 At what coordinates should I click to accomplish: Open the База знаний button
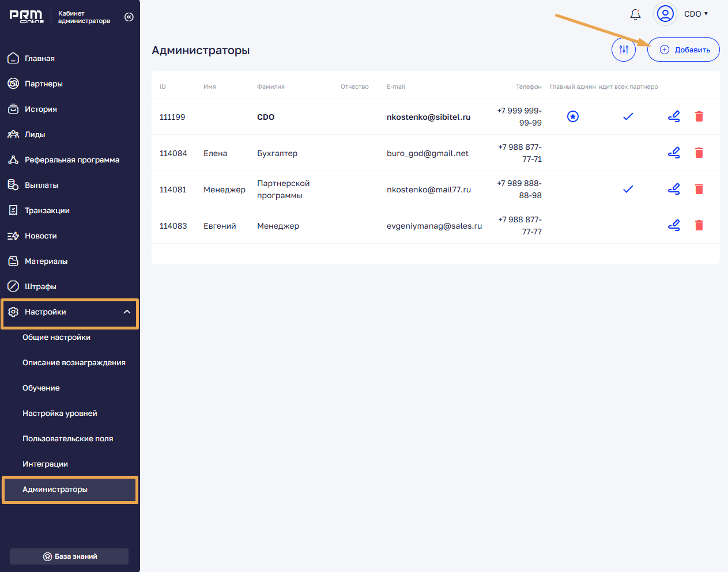point(69,556)
